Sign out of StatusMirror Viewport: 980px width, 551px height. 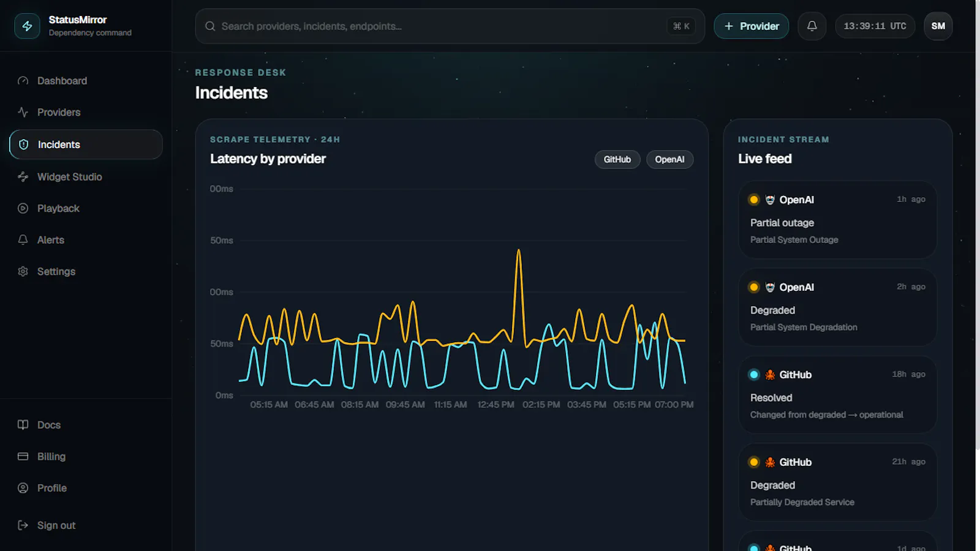click(x=86, y=525)
